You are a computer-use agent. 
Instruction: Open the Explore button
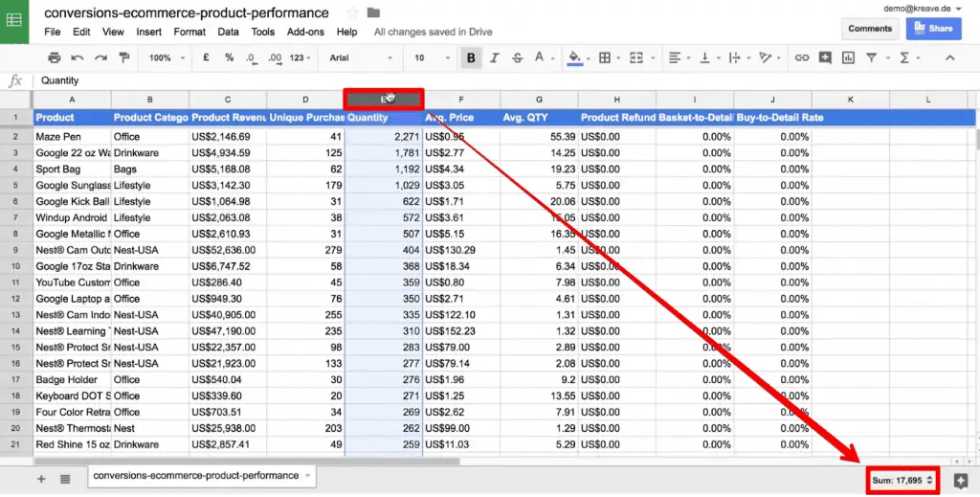(961, 480)
